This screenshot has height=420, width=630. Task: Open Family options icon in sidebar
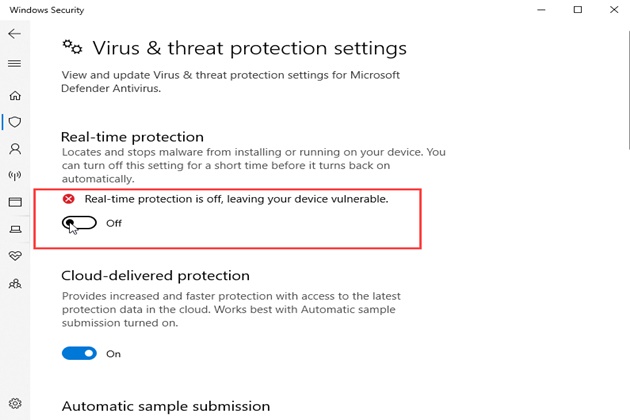tap(15, 284)
